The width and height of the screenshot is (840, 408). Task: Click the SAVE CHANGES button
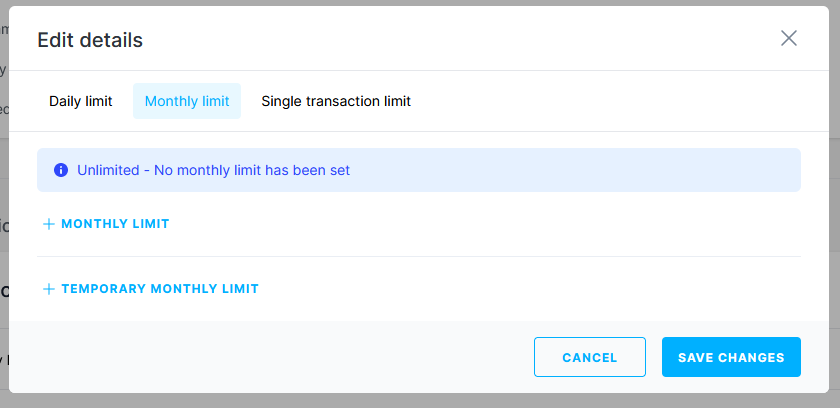[x=731, y=357]
